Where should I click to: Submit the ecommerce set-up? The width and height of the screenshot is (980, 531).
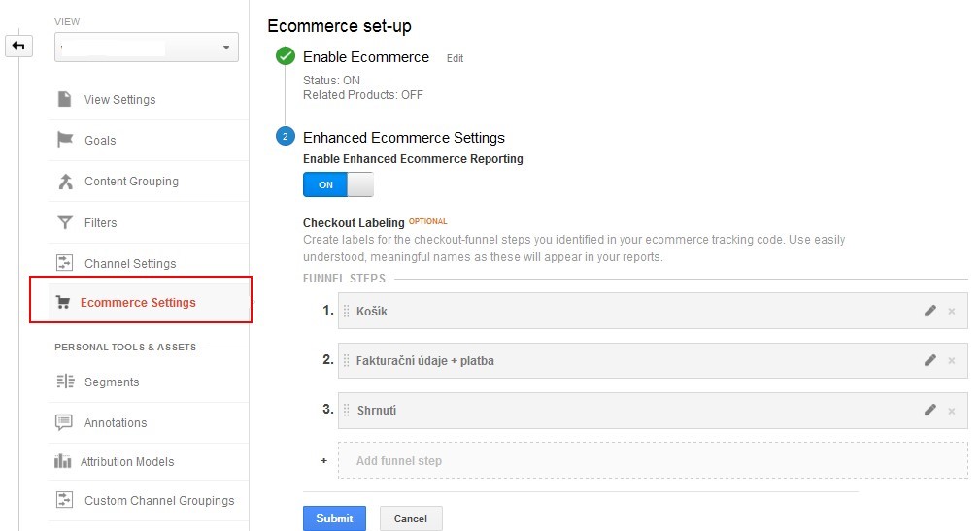(334, 518)
